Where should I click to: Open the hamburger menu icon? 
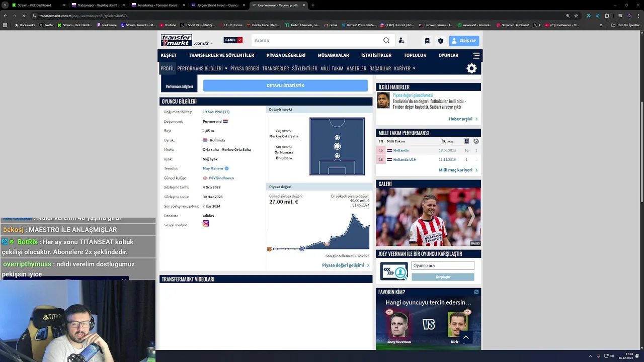pyautogui.click(x=476, y=55)
